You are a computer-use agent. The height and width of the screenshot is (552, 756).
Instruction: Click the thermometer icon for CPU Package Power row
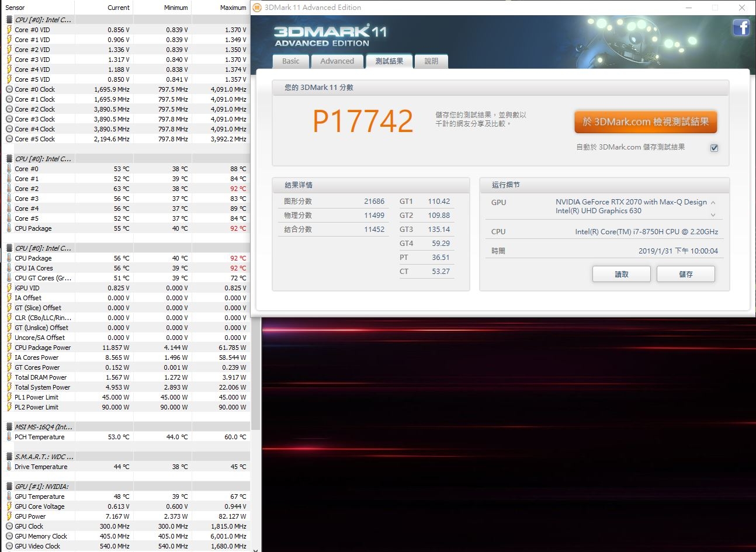click(x=9, y=348)
